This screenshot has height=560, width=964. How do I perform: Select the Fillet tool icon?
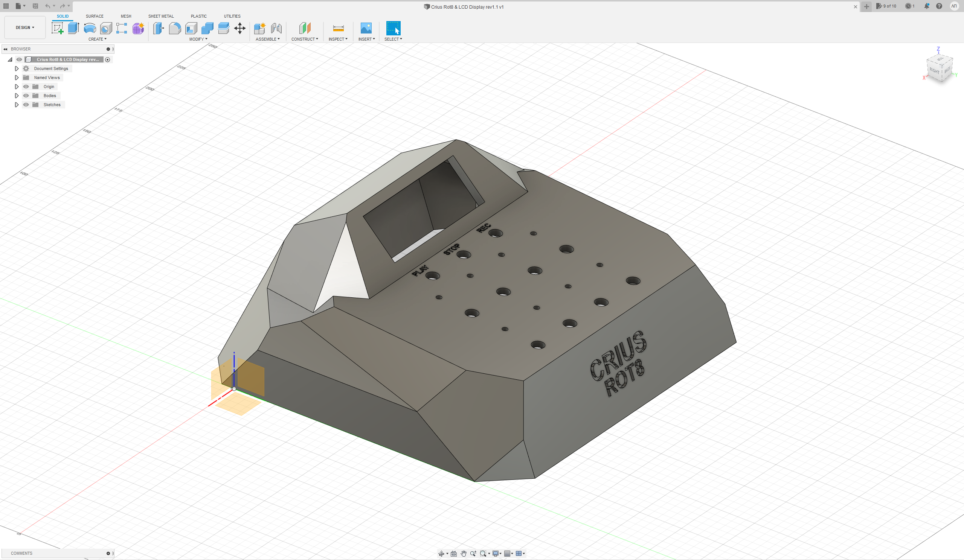[175, 28]
